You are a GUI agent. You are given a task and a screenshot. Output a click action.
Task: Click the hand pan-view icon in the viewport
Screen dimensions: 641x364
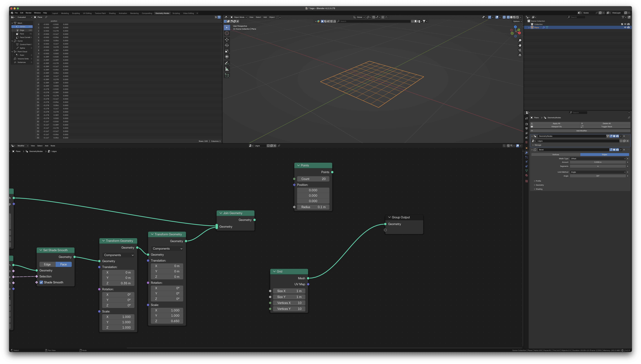click(520, 45)
